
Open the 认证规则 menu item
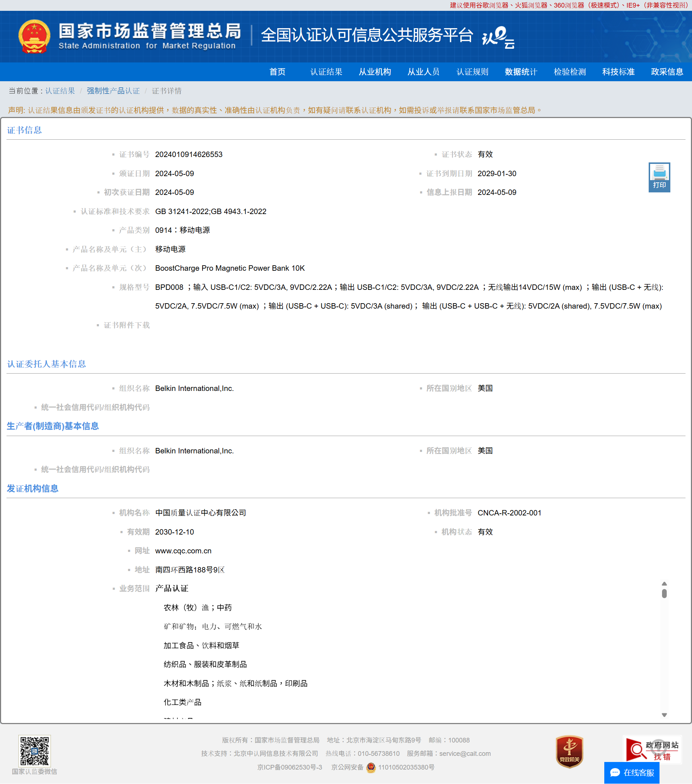click(x=472, y=72)
